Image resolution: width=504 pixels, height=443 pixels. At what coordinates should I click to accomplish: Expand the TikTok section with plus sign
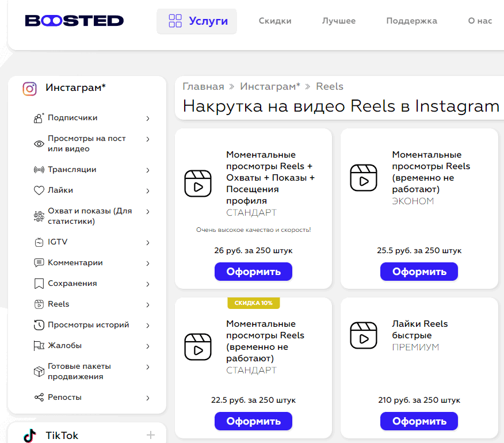(x=151, y=435)
